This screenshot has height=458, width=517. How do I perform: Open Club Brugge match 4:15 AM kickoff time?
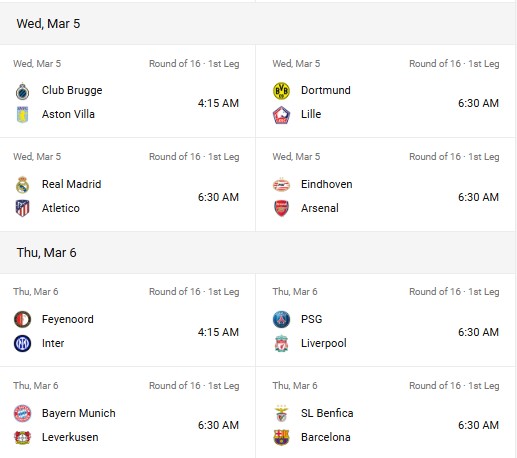tap(218, 103)
